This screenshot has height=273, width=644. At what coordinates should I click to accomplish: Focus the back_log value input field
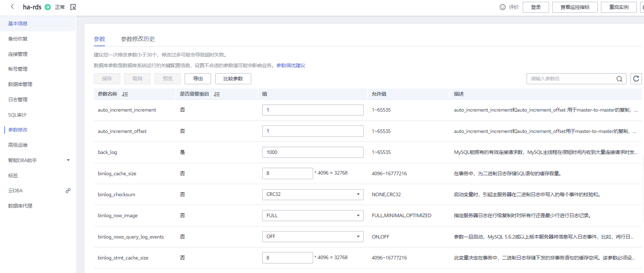(x=312, y=152)
